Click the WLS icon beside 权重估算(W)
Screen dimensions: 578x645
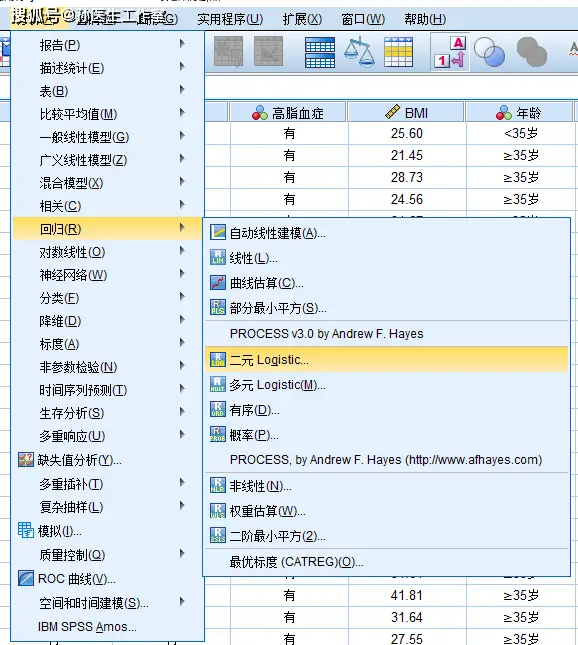point(218,510)
